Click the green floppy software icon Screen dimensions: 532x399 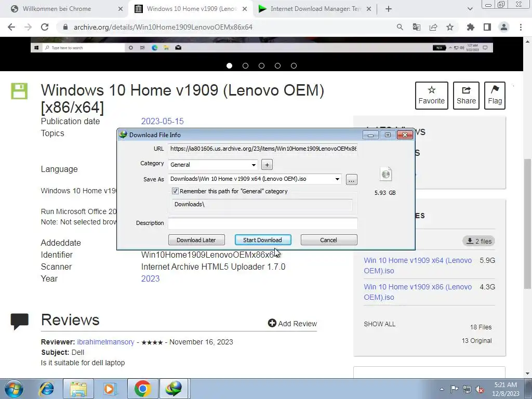[x=19, y=91]
